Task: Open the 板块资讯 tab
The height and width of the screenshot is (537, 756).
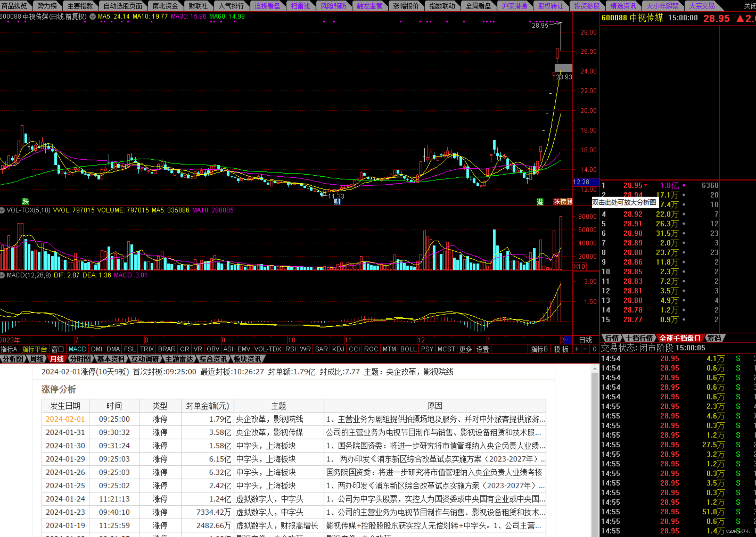Action: click(247, 359)
